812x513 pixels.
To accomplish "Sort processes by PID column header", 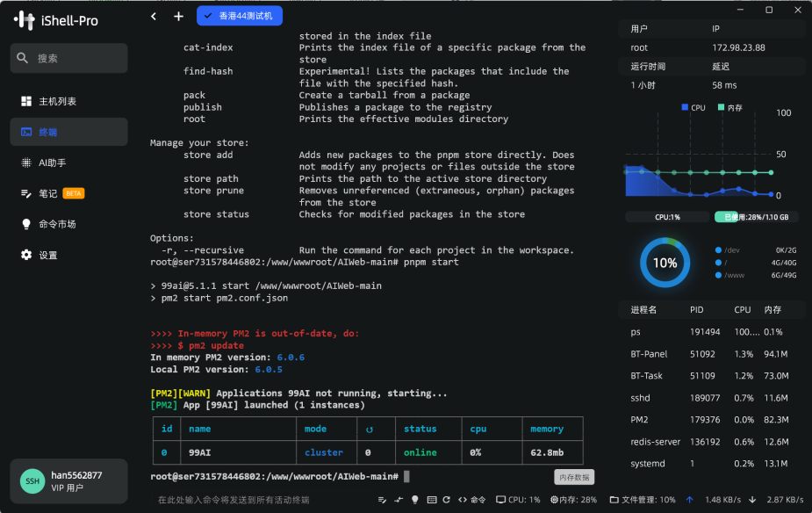I will (x=696, y=310).
